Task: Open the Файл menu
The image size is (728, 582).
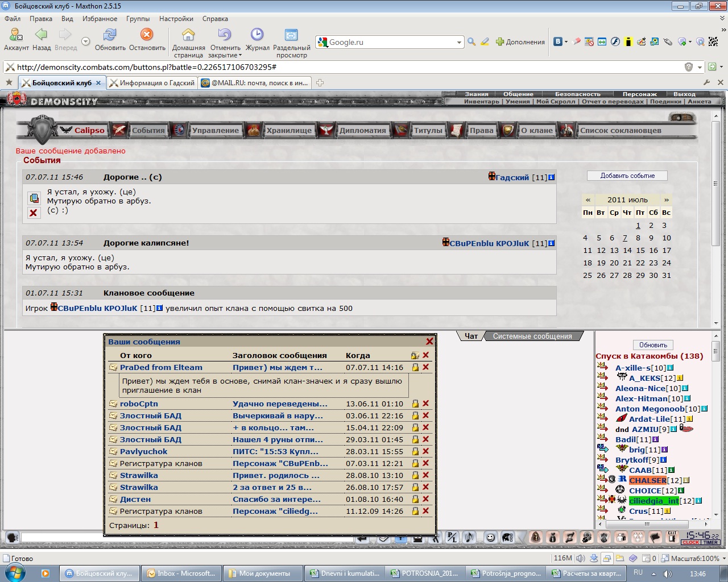Action: point(13,18)
